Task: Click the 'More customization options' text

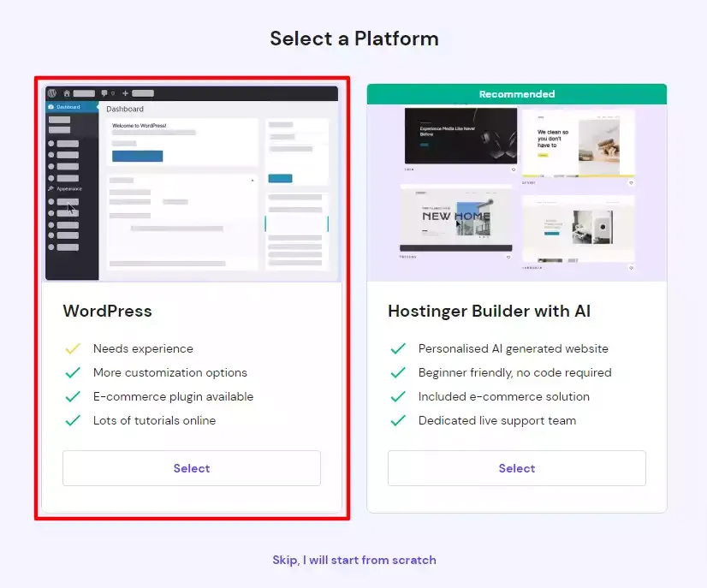Action: pyautogui.click(x=170, y=372)
